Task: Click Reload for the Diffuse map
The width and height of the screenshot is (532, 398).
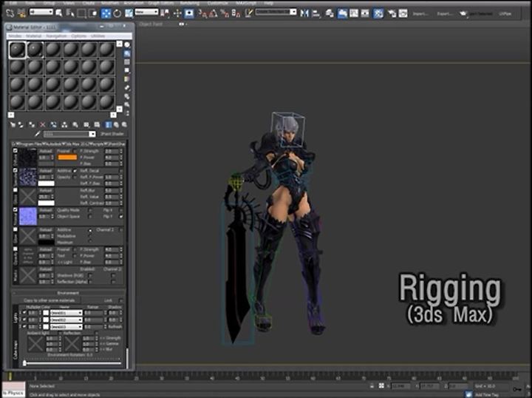Action: pos(46,151)
